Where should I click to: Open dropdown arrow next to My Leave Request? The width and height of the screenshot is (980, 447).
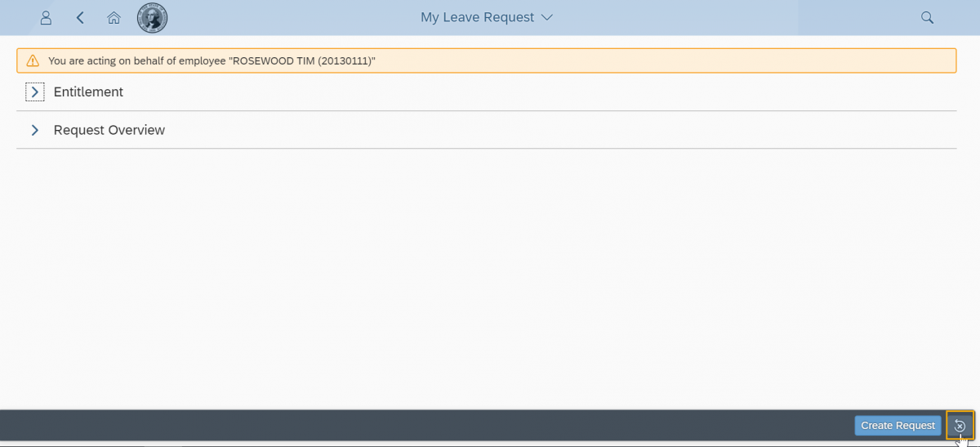point(547,17)
